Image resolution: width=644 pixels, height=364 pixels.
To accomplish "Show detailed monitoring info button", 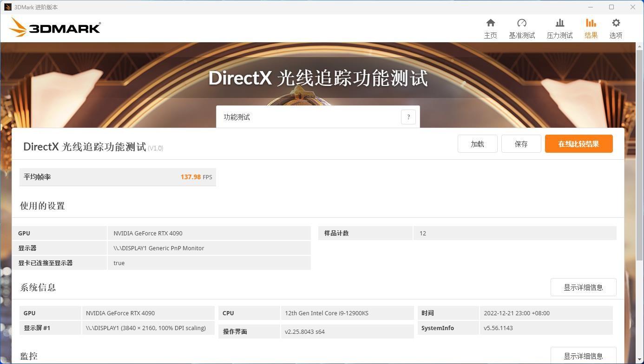I will pyautogui.click(x=583, y=356).
